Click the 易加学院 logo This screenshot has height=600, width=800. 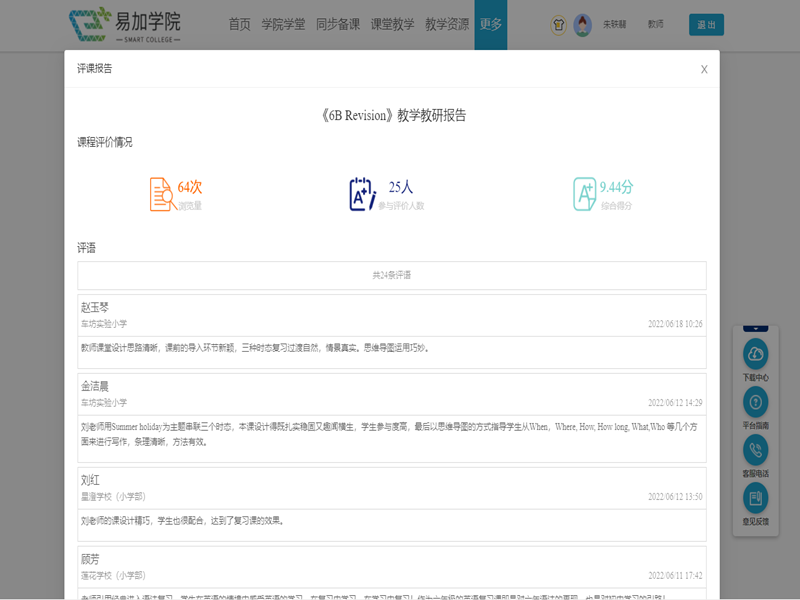[x=125, y=25]
